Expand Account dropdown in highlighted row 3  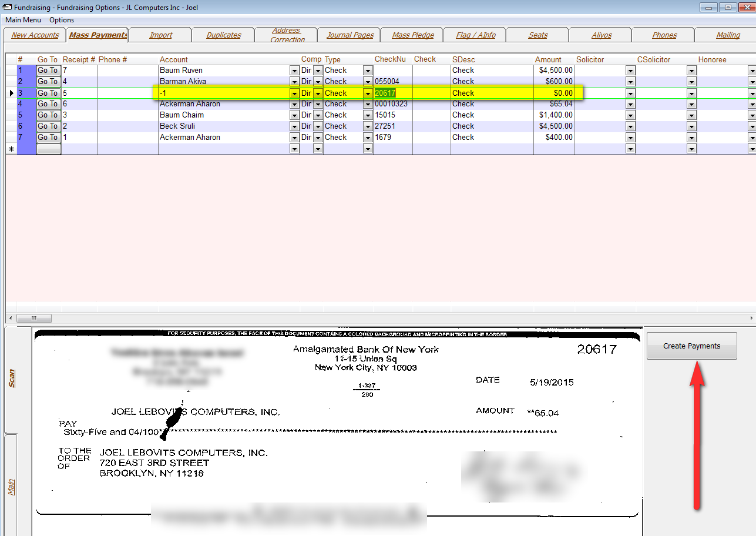click(294, 93)
